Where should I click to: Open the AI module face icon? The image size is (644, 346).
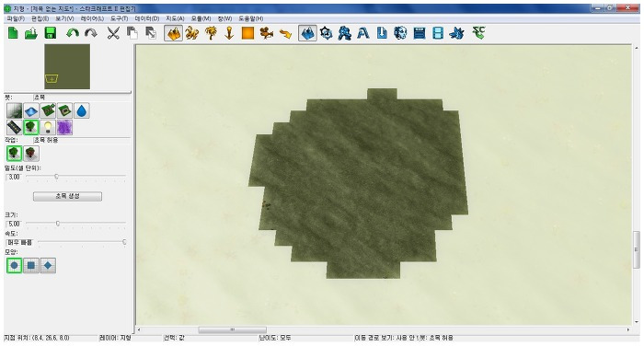click(400, 33)
